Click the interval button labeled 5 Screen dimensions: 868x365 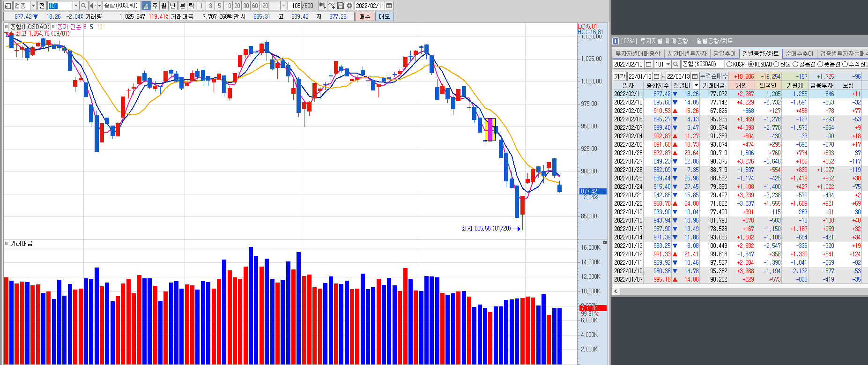tap(219, 6)
